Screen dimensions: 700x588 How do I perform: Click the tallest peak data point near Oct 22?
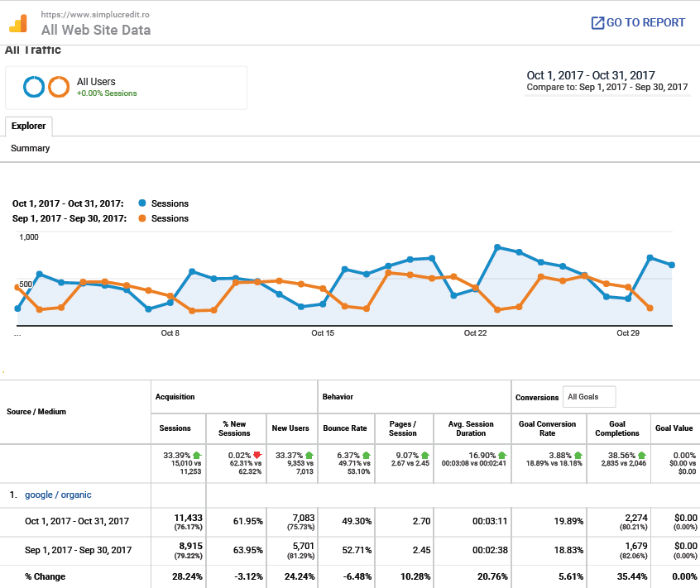click(496, 246)
